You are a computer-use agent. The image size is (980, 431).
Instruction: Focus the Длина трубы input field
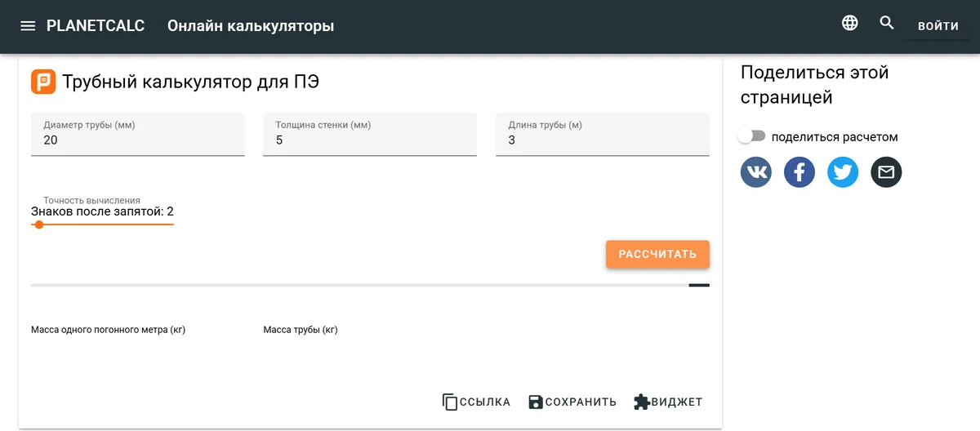tap(602, 140)
